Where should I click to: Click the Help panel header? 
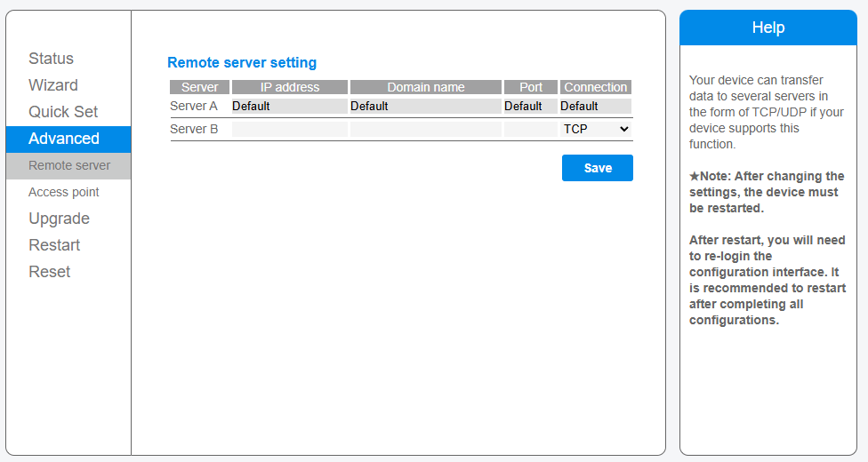[768, 28]
